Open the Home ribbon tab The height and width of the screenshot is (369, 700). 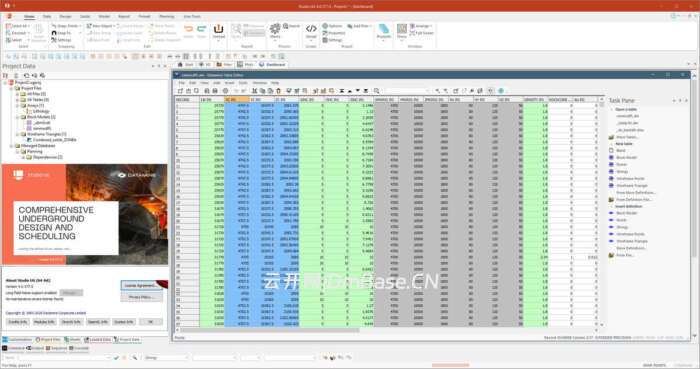point(29,17)
